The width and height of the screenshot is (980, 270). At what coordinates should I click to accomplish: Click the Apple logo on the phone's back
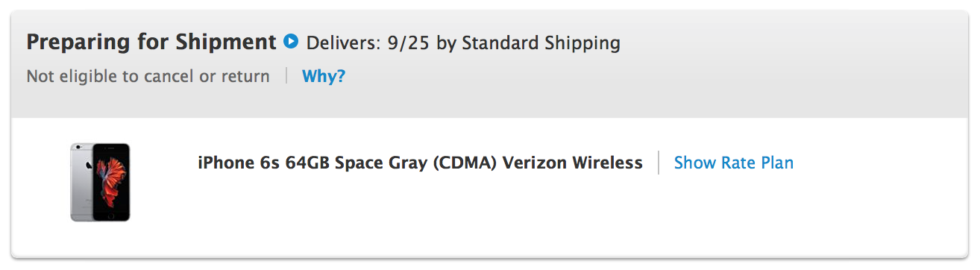[87, 165]
